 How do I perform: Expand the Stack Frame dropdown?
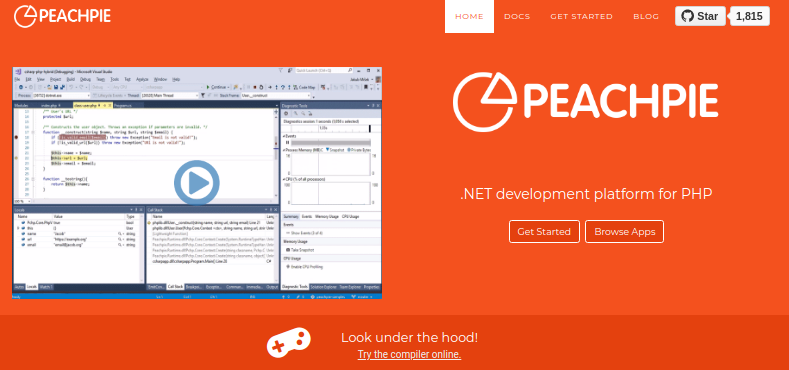coord(276,95)
